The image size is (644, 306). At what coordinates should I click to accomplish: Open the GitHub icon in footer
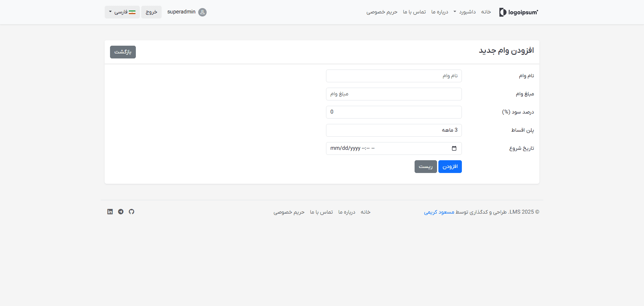point(131,212)
